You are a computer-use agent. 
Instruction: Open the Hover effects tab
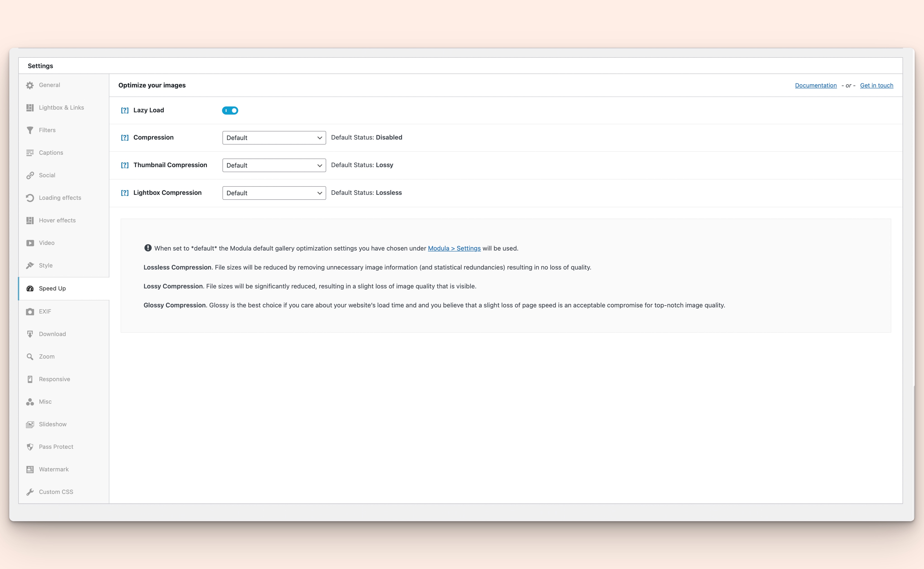64,221
